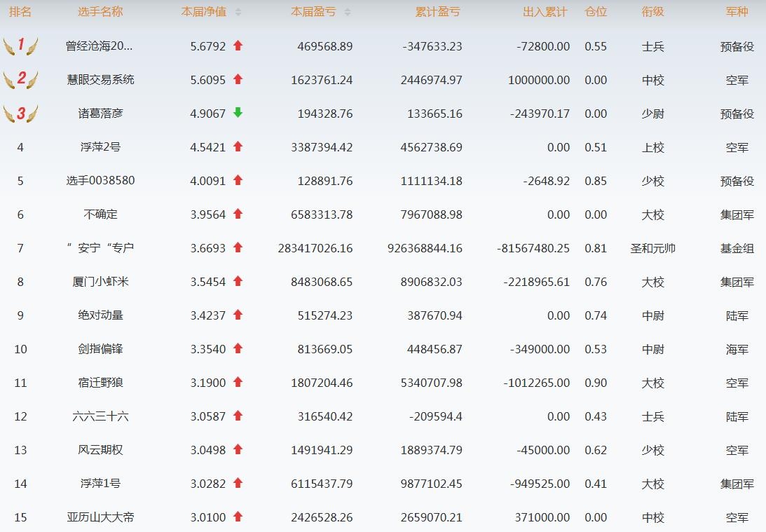Click the red up arrow beside 4.5421
The height and width of the screenshot is (532, 766).
click(x=238, y=147)
